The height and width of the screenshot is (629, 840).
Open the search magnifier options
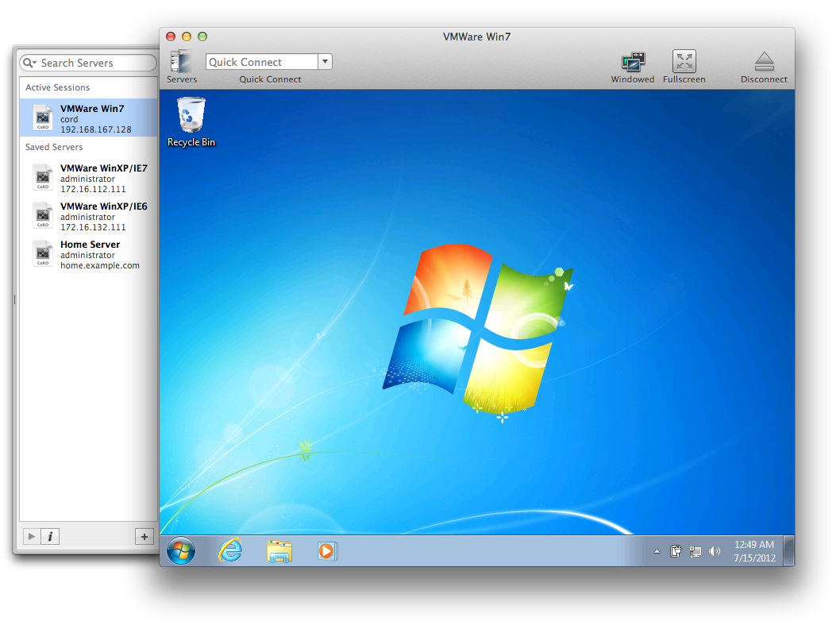pos(30,63)
